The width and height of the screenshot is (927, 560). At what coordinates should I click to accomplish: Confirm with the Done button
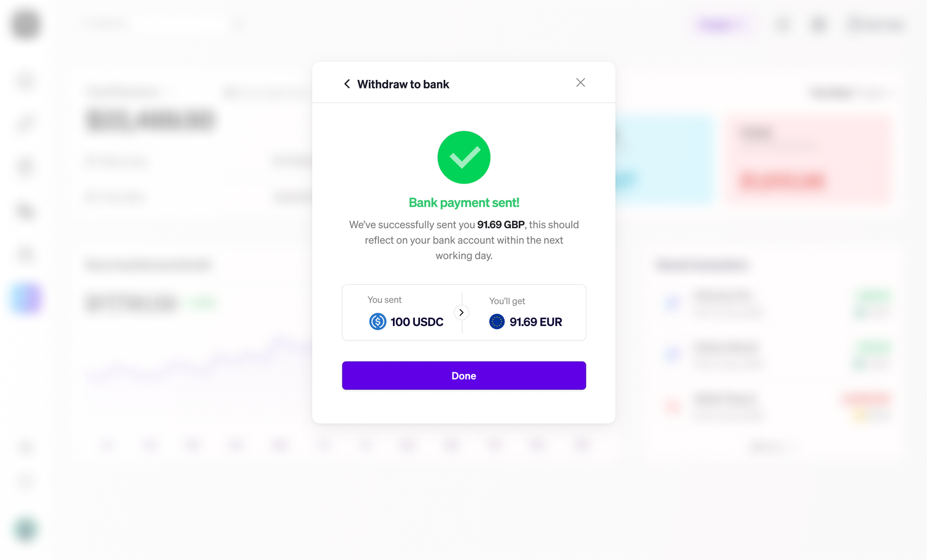pos(464,376)
